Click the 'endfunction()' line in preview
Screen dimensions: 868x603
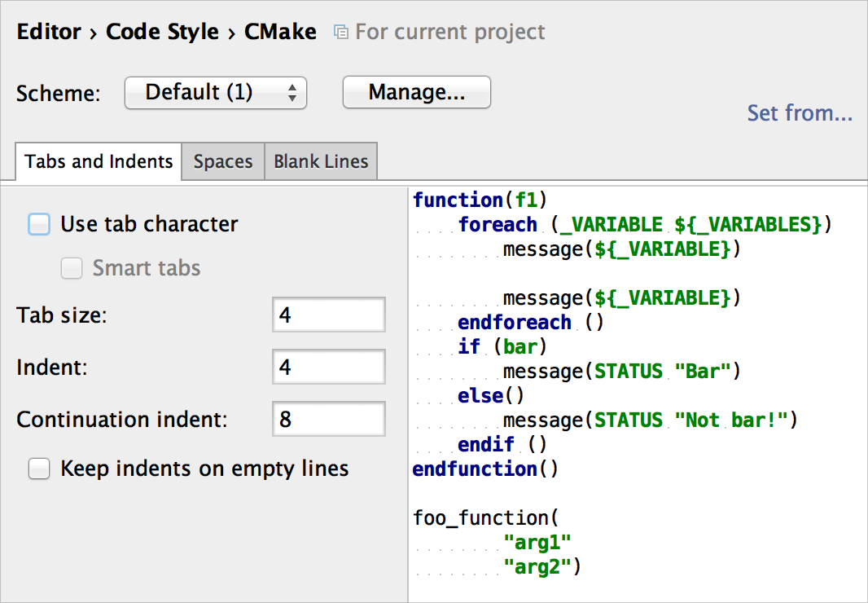point(485,469)
